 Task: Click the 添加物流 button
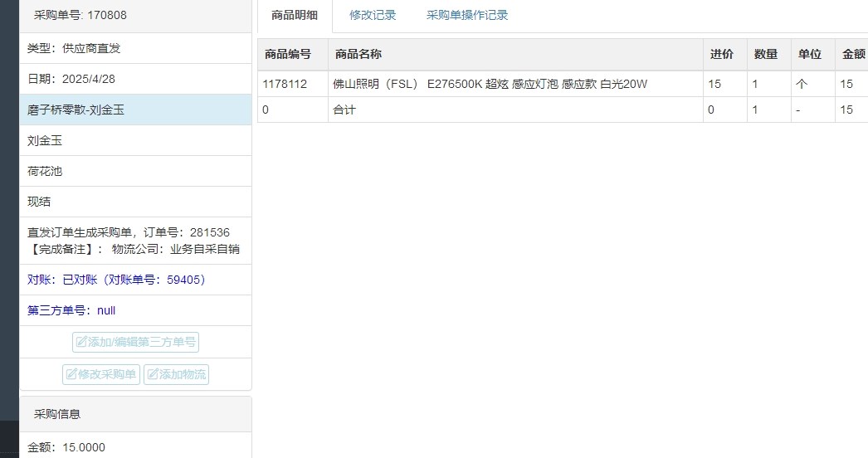176,374
